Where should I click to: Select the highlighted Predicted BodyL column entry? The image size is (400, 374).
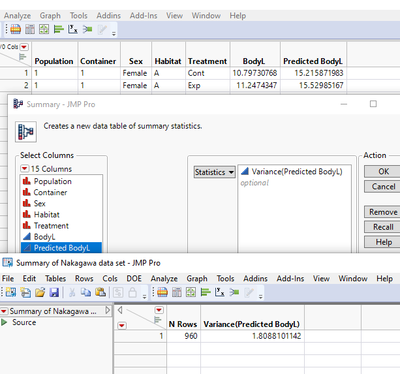(62, 248)
